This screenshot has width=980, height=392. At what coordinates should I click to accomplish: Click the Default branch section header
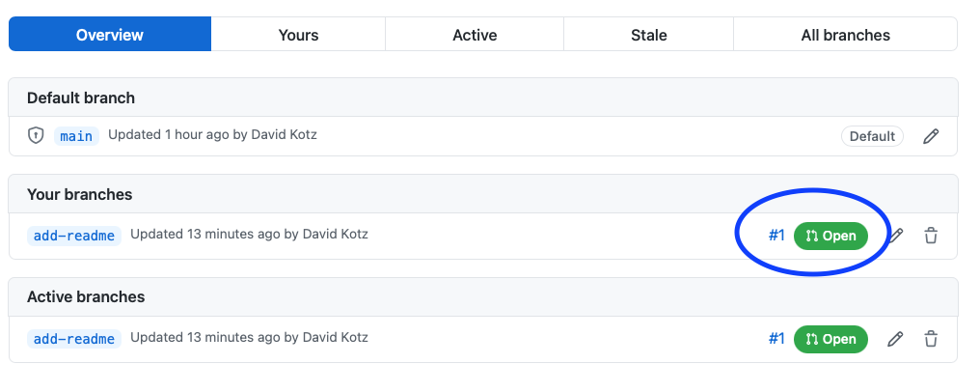81,98
